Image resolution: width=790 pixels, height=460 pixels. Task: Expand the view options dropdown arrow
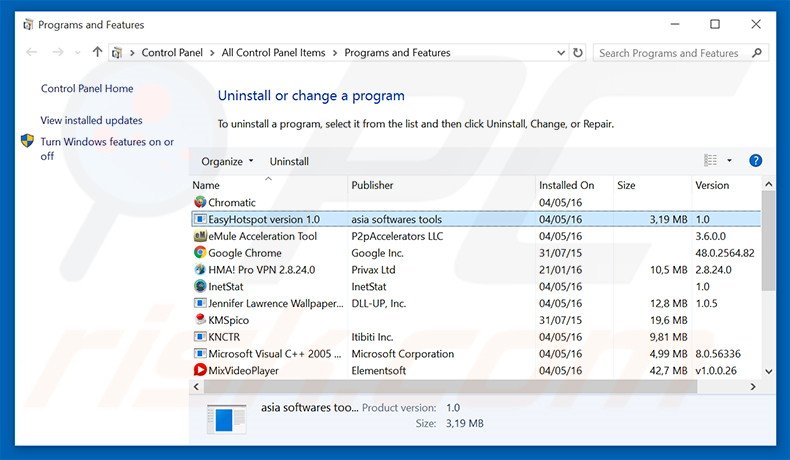click(729, 161)
